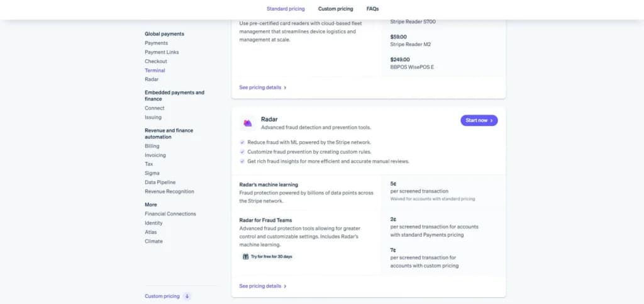Screen dimensions: 644x304
Task: Navigate to Financial Connections in the sidebar
Action: pos(170,213)
